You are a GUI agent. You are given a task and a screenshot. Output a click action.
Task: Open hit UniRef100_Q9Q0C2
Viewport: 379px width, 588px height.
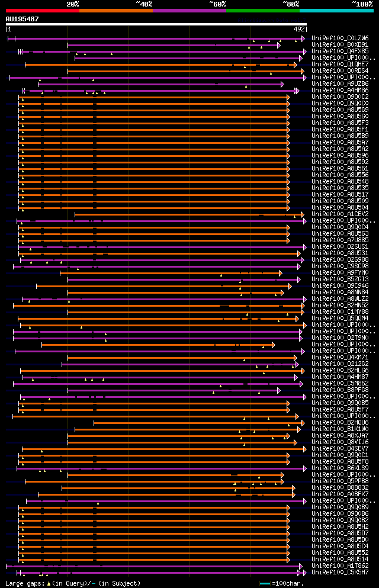[340, 97]
